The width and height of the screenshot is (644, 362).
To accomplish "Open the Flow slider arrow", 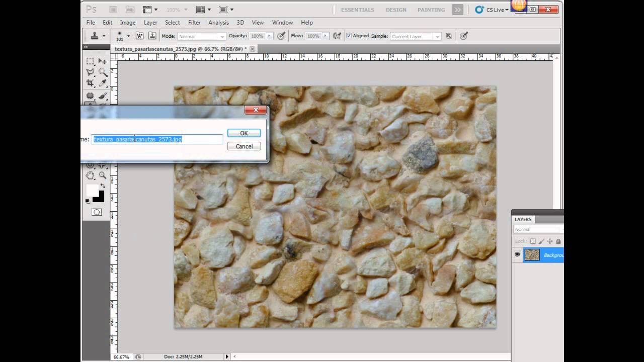I will (326, 36).
